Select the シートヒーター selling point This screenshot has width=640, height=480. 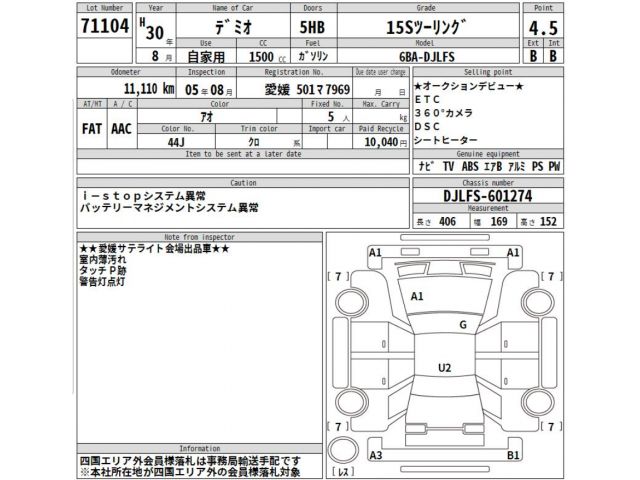point(446,140)
